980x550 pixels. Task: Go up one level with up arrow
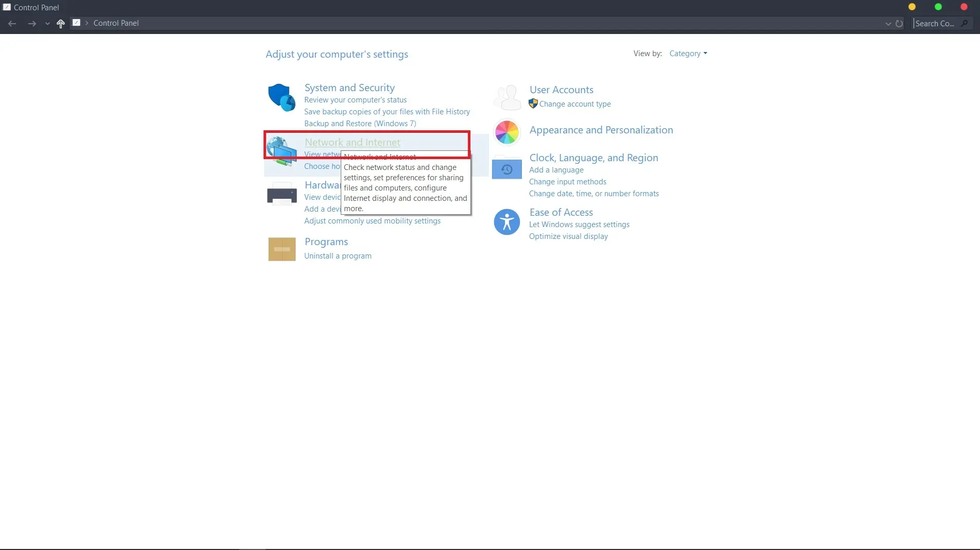(x=60, y=23)
